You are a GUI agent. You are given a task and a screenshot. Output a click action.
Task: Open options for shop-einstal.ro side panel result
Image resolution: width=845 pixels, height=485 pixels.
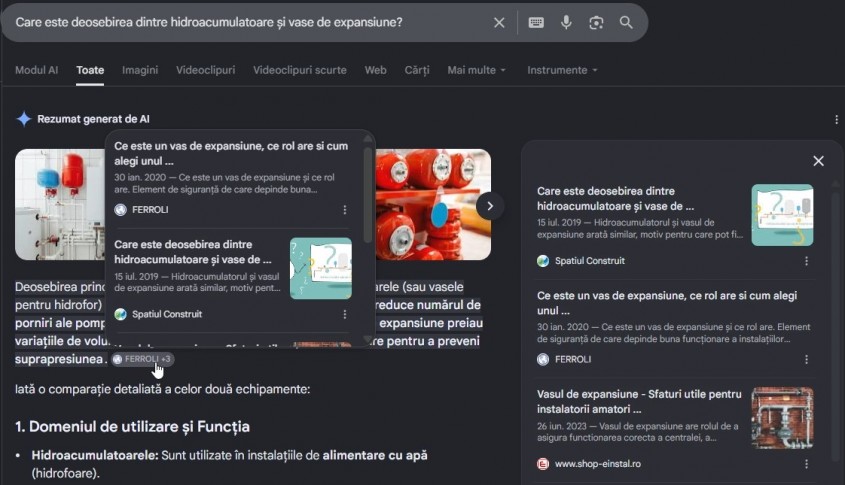(806, 464)
